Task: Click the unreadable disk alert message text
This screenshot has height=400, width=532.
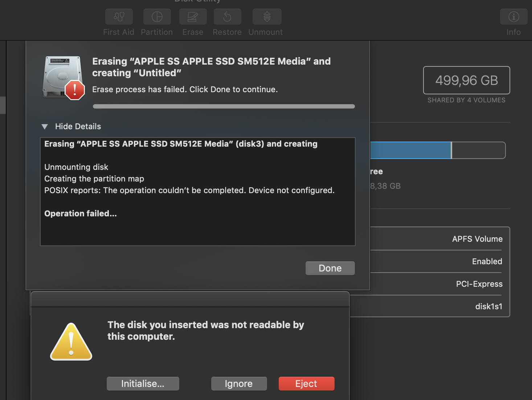Action: pos(206,331)
